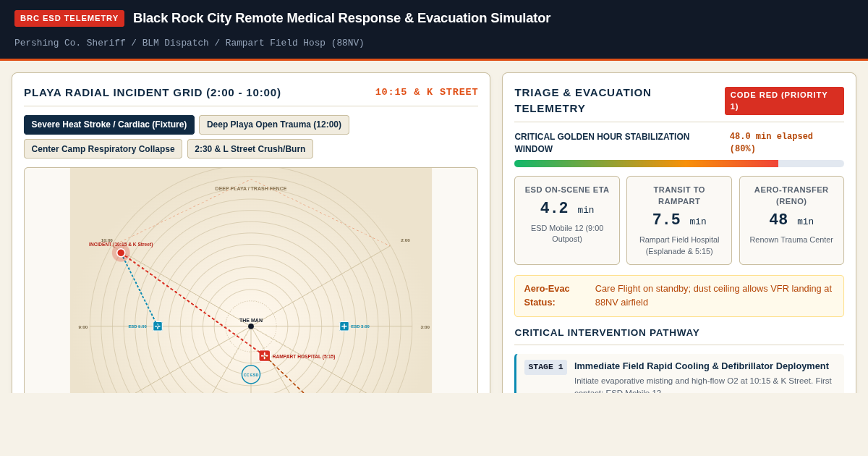868x456 pixels.
Task: Select the Rampart Hospital red map icon
Action: click(265, 356)
